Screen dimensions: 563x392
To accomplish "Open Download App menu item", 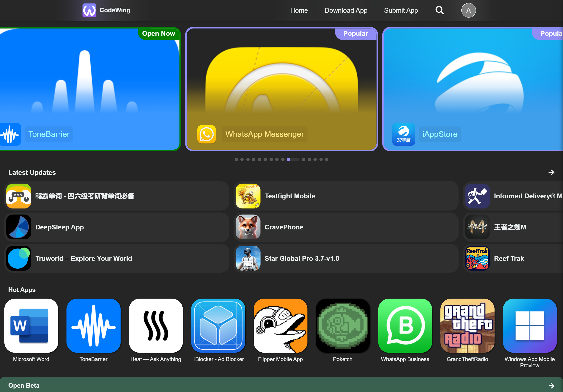I will (x=346, y=10).
